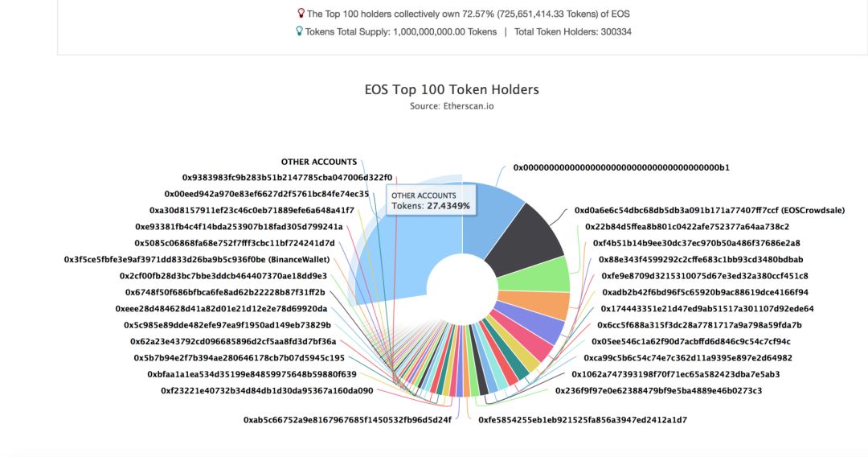The height and width of the screenshot is (457, 868).
Task: Click the Source: Etherscan.io subtitle
Action: [452, 106]
